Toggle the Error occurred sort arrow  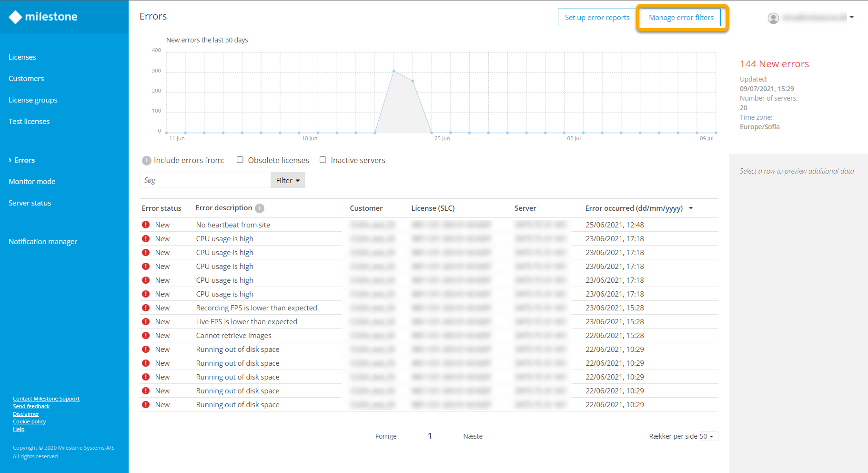coord(691,208)
